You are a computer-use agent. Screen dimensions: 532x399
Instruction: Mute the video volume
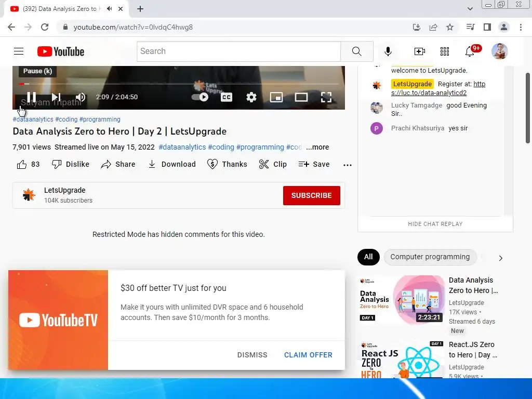(x=81, y=97)
